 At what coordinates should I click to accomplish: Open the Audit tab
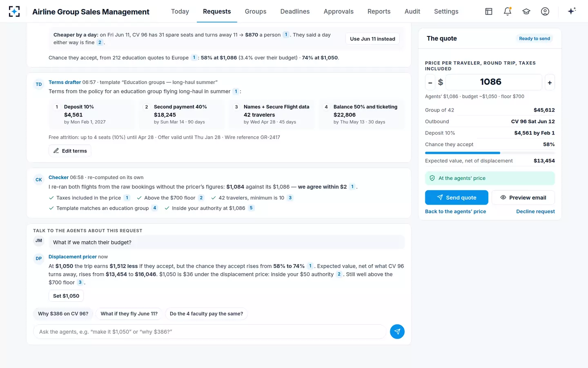412,11
